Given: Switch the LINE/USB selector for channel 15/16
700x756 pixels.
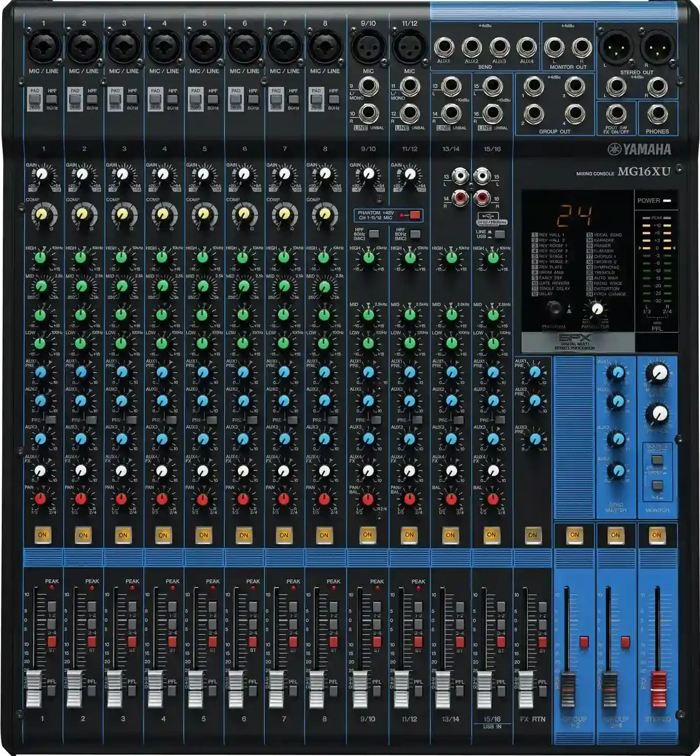Looking at the screenshot, I should pos(500,234).
